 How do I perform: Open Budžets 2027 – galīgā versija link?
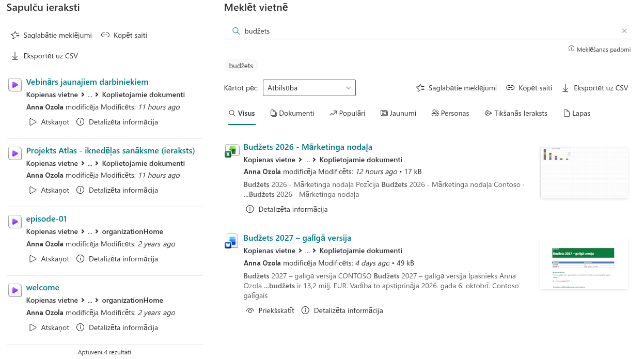297,238
